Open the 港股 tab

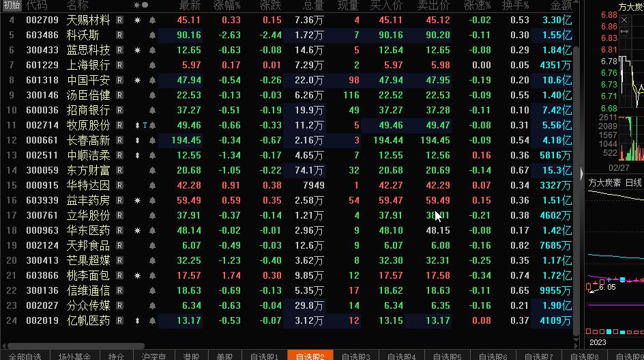[192, 356]
